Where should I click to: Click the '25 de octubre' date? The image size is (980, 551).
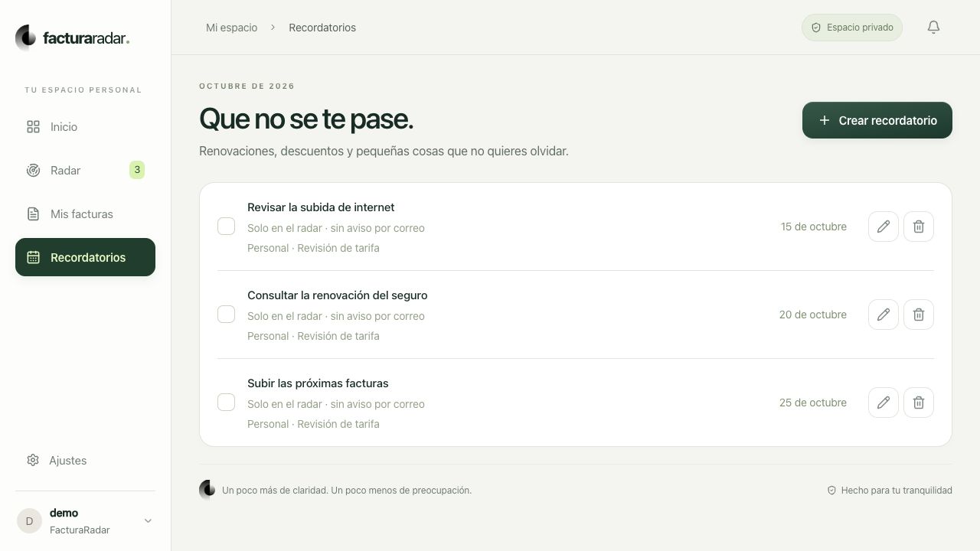(x=813, y=403)
